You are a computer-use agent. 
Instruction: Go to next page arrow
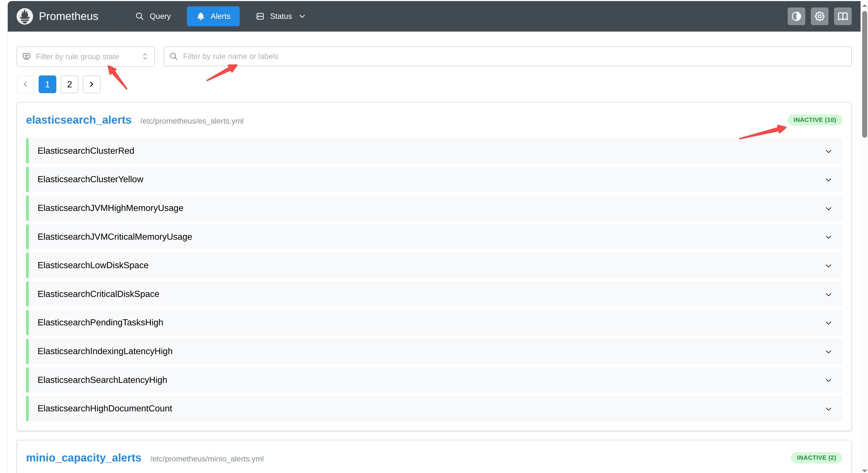point(92,84)
